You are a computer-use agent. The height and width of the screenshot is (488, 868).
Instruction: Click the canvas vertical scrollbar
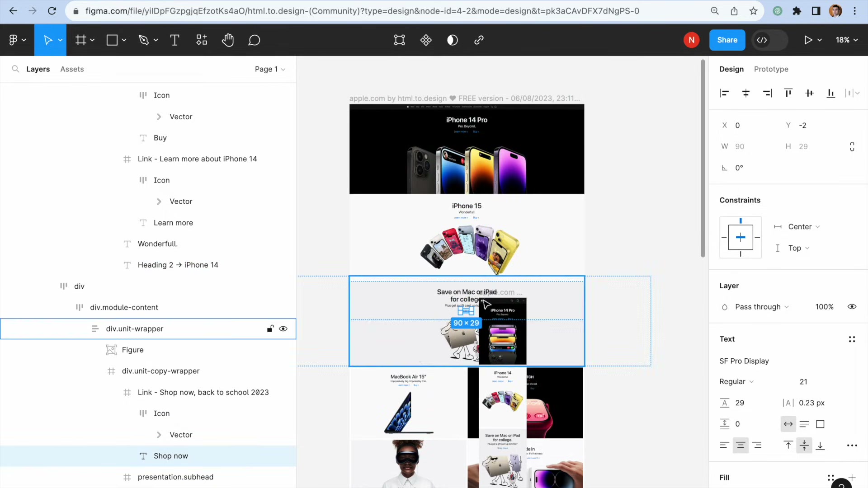(x=703, y=158)
